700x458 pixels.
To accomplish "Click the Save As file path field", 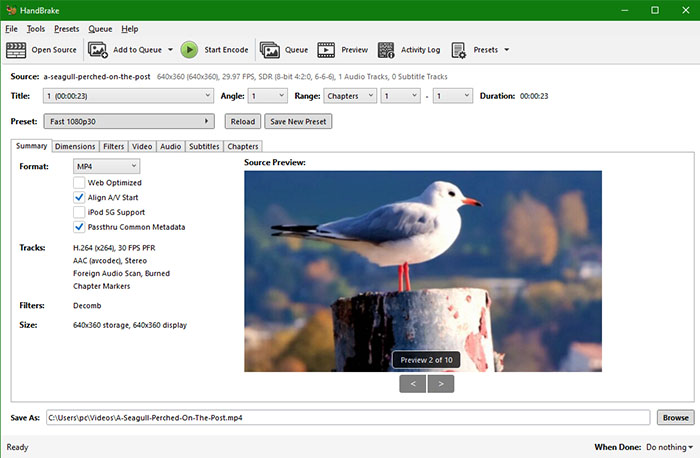I will click(x=348, y=418).
